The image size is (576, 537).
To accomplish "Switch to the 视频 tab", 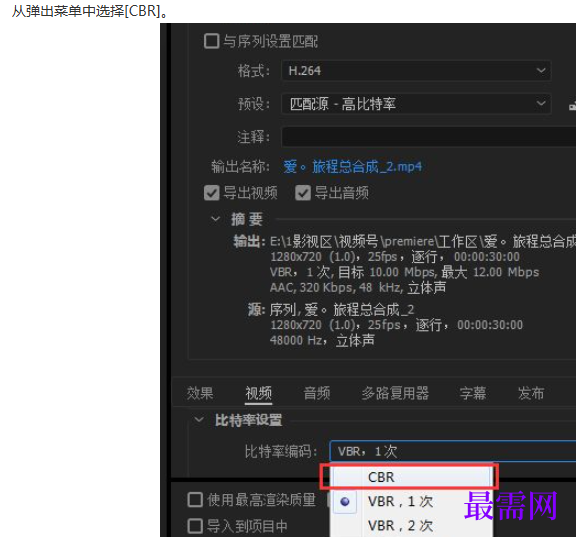I will (x=259, y=393).
